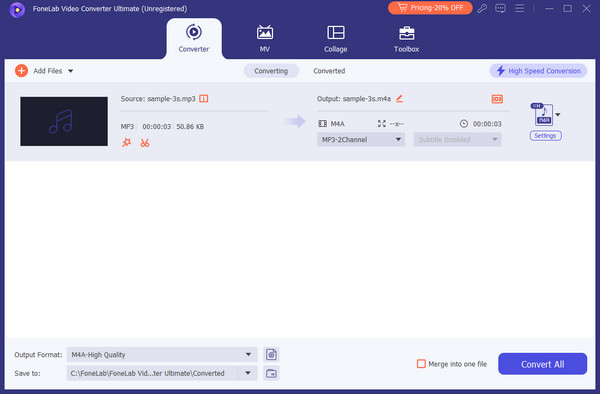Viewport: 600px width, 394px height.
Task: Click the magic wand edit icon
Action: click(x=126, y=143)
